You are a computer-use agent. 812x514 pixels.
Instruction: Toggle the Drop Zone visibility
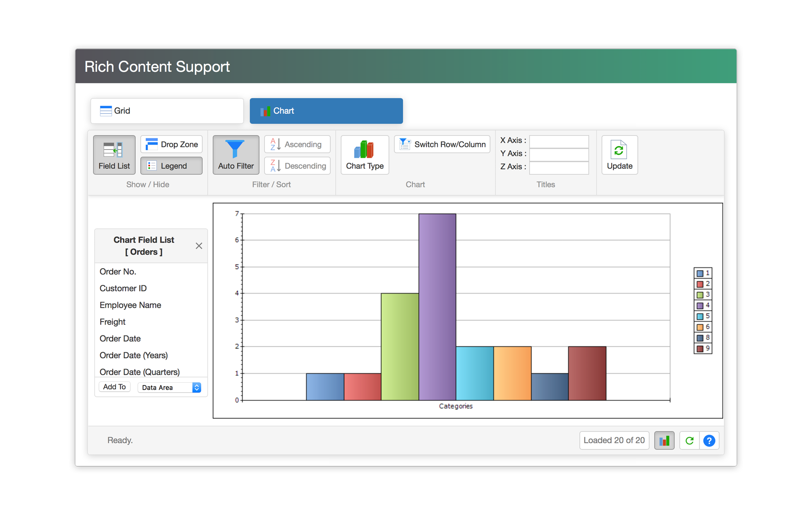coord(171,144)
